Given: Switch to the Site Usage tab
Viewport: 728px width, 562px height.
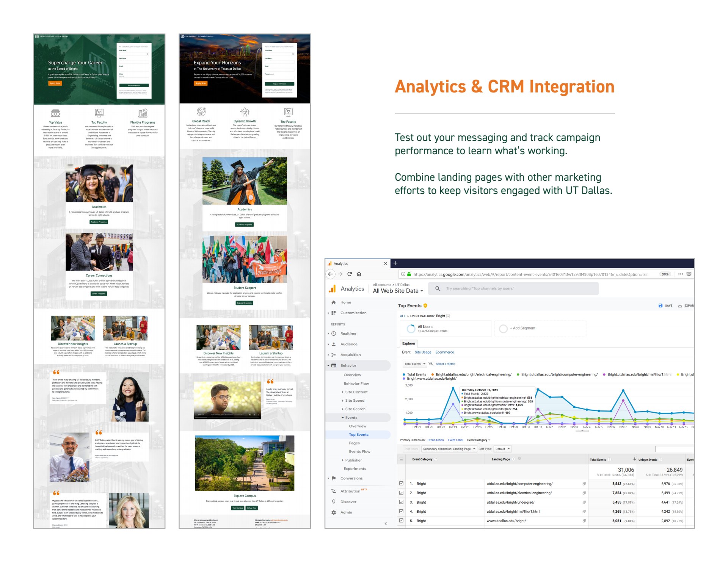Looking at the screenshot, I should [x=423, y=352].
